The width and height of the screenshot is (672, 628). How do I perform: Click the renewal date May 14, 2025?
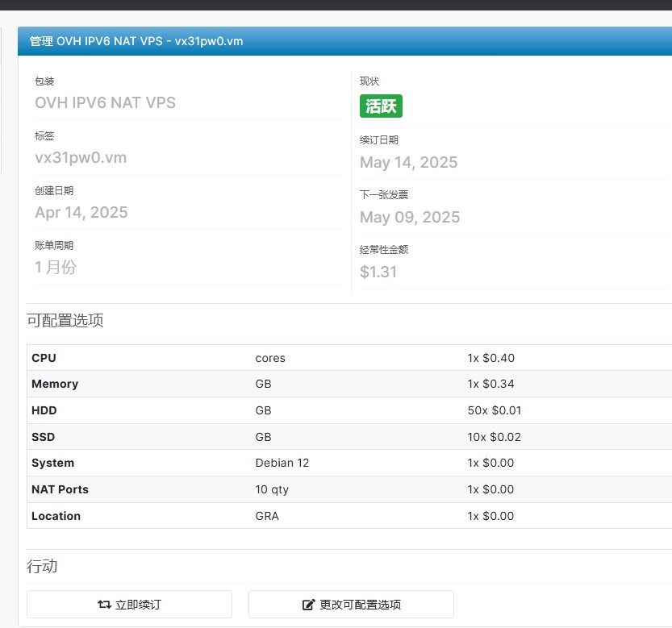(x=409, y=162)
